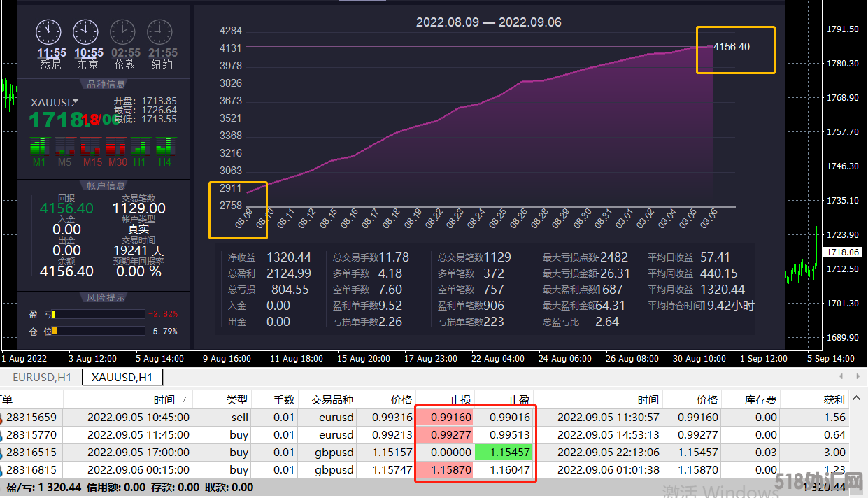This screenshot has height=498, width=868.
Task: Sort orders by 获利 column header
Action: click(834, 400)
